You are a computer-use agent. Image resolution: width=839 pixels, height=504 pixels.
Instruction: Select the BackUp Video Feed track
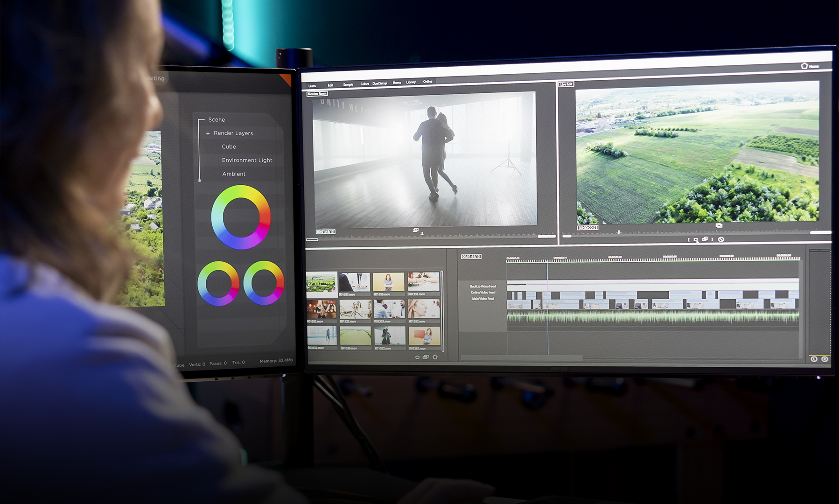(x=482, y=286)
